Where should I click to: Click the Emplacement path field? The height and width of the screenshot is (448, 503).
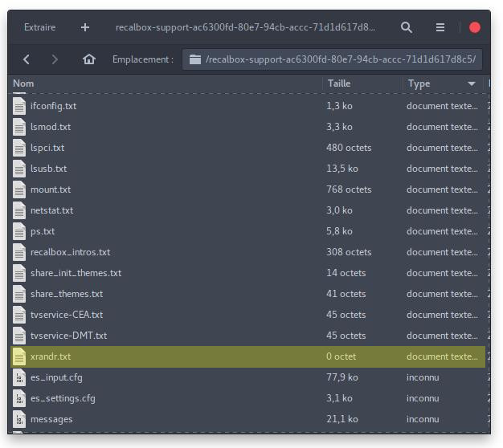pos(332,59)
